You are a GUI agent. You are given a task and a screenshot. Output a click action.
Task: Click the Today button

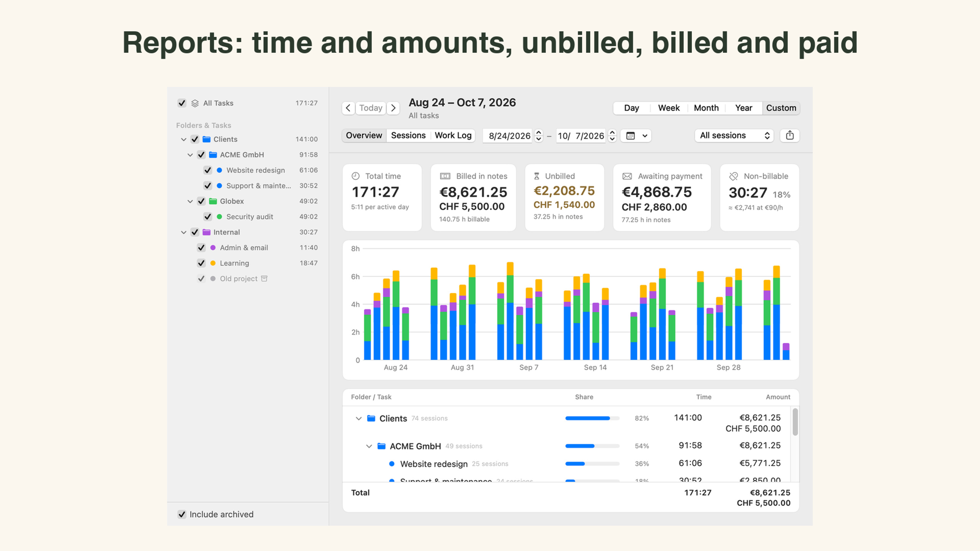(x=371, y=108)
